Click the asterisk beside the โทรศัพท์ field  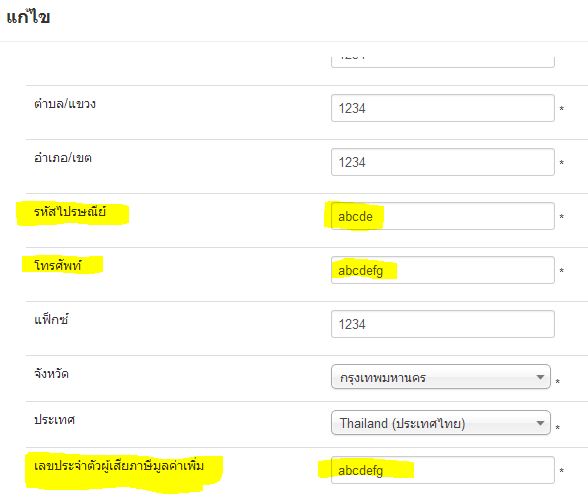click(562, 270)
